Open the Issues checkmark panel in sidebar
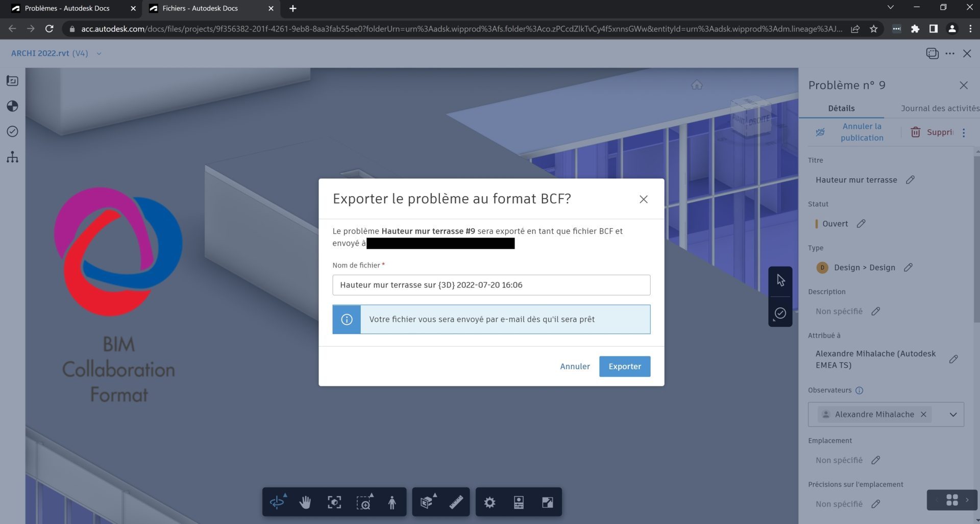This screenshot has height=524, width=980. click(12, 131)
